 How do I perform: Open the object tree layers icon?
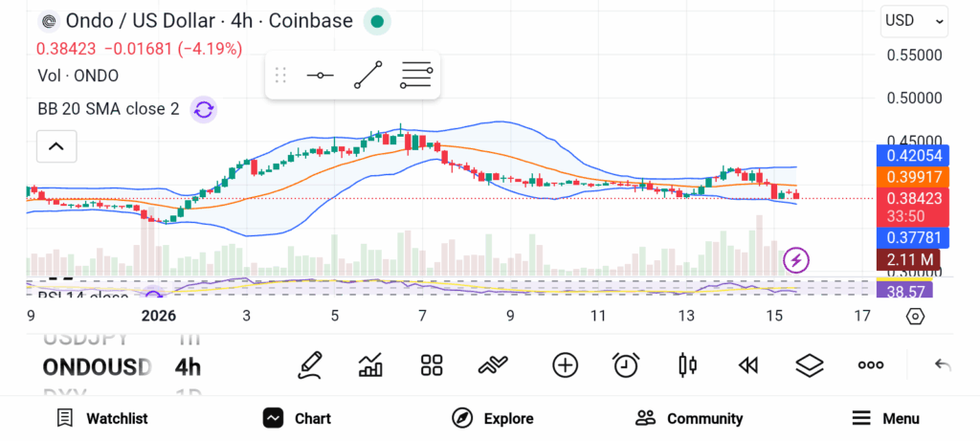pyautogui.click(x=810, y=364)
